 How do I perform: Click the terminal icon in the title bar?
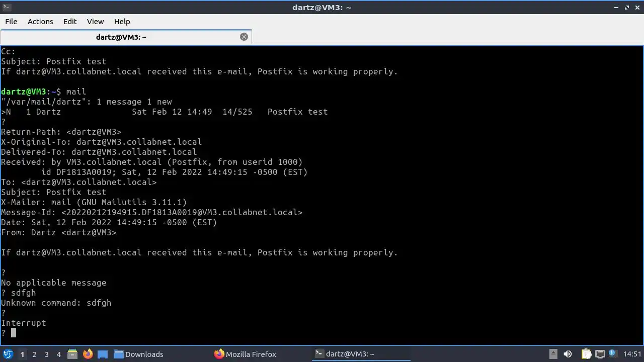7,7
